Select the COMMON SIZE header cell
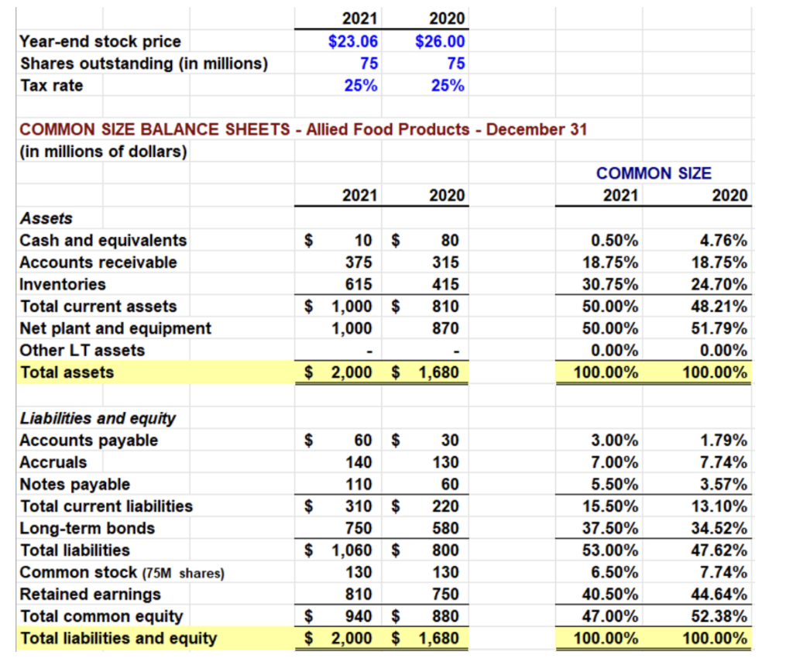 coord(654,173)
